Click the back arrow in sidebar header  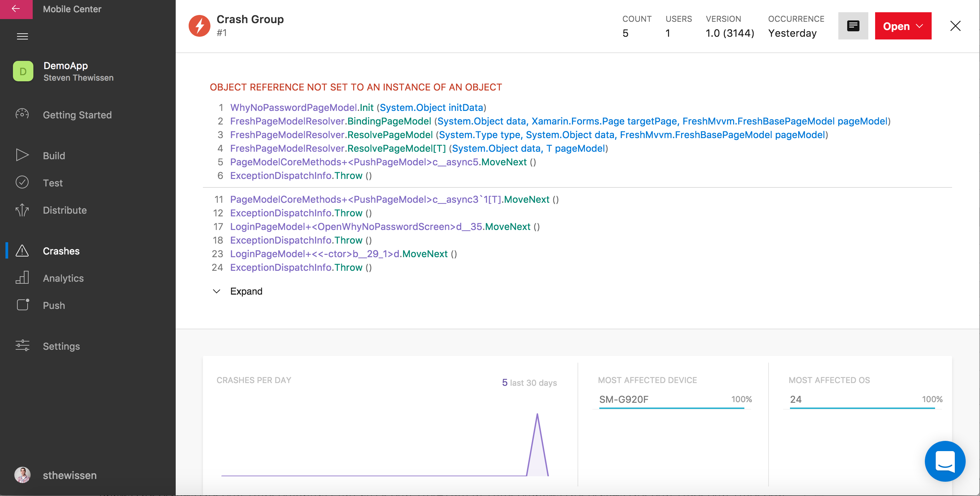click(16, 9)
